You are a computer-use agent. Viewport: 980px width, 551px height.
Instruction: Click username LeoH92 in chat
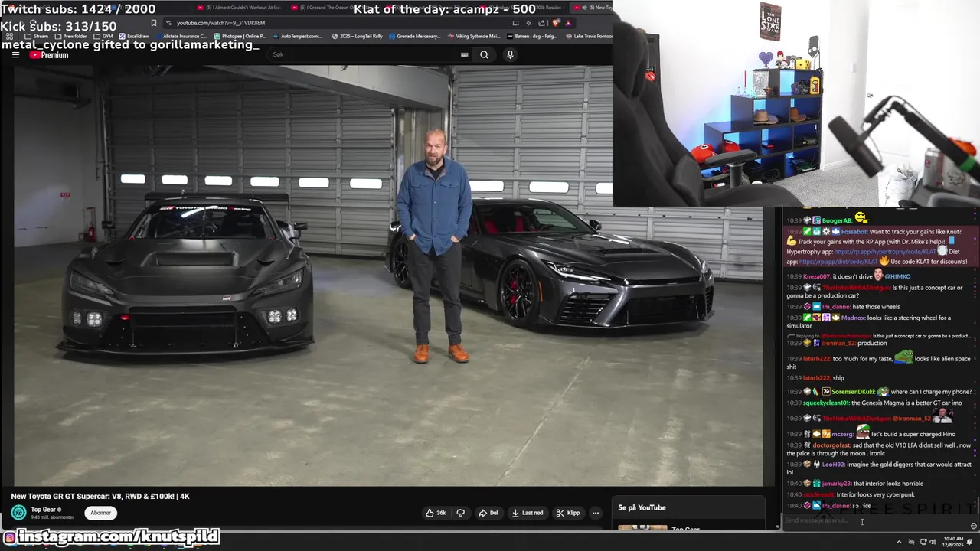(x=832, y=465)
